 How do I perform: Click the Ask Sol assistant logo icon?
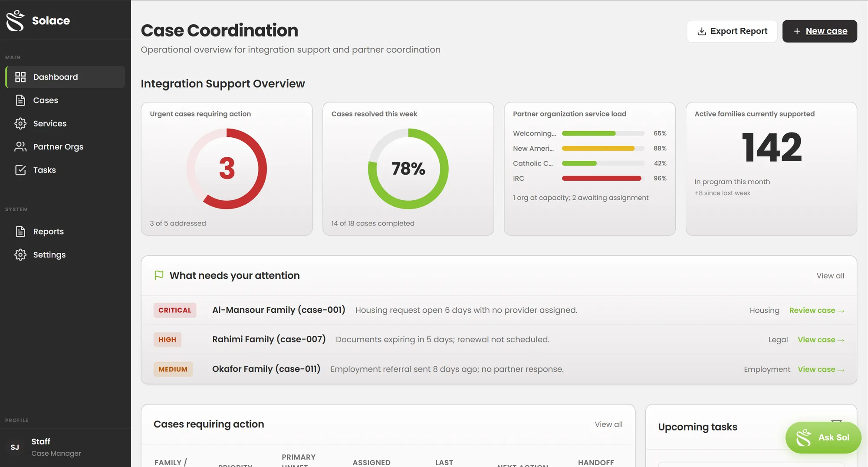point(803,437)
